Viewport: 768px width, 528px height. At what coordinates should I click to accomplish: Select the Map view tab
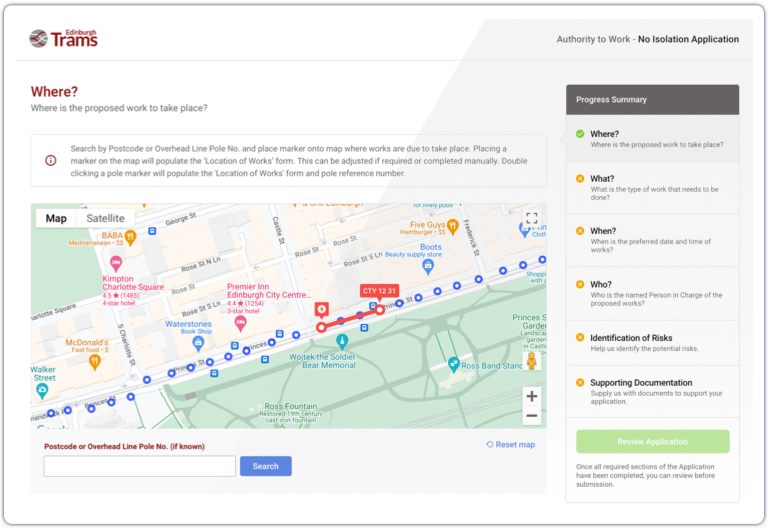point(56,218)
